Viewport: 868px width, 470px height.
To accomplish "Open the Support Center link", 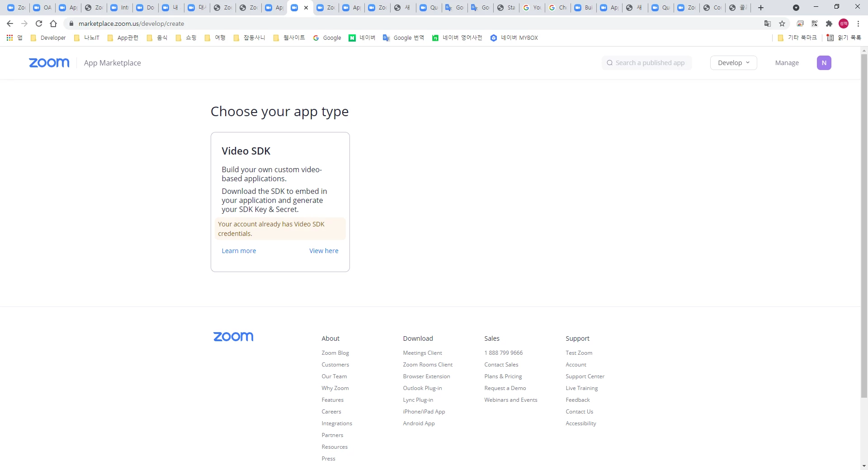I will click(585, 376).
